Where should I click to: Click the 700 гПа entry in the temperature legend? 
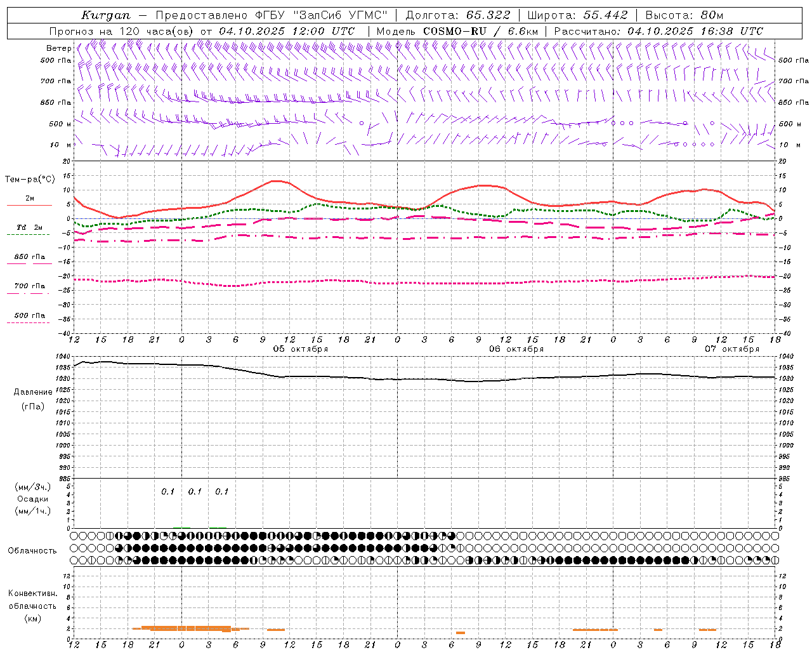(30, 286)
